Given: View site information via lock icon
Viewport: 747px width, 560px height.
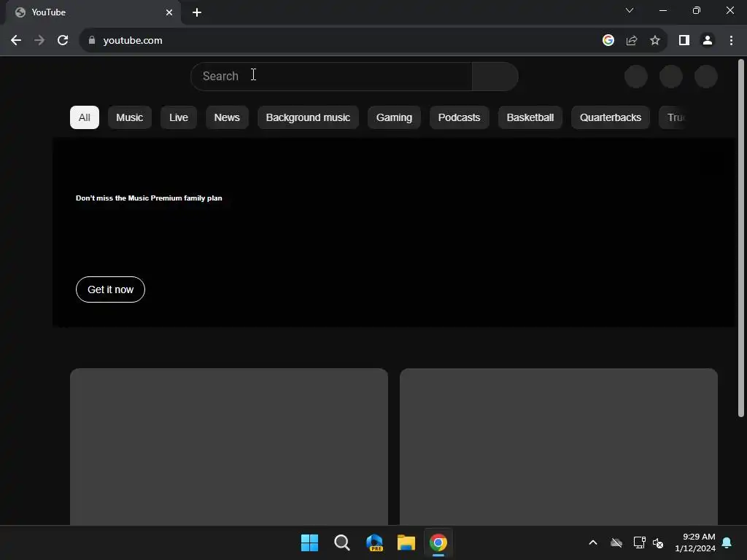Looking at the screenshot, I should [x=92, y=41].
